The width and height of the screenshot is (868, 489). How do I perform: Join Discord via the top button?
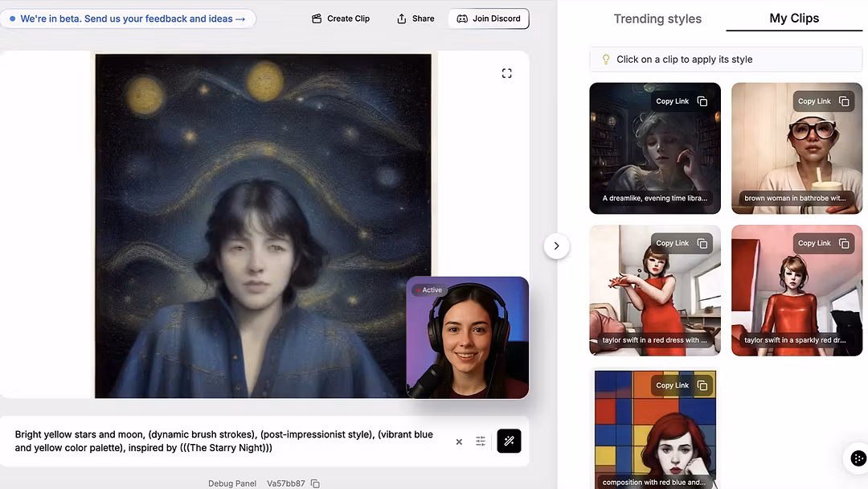[489, 18]
